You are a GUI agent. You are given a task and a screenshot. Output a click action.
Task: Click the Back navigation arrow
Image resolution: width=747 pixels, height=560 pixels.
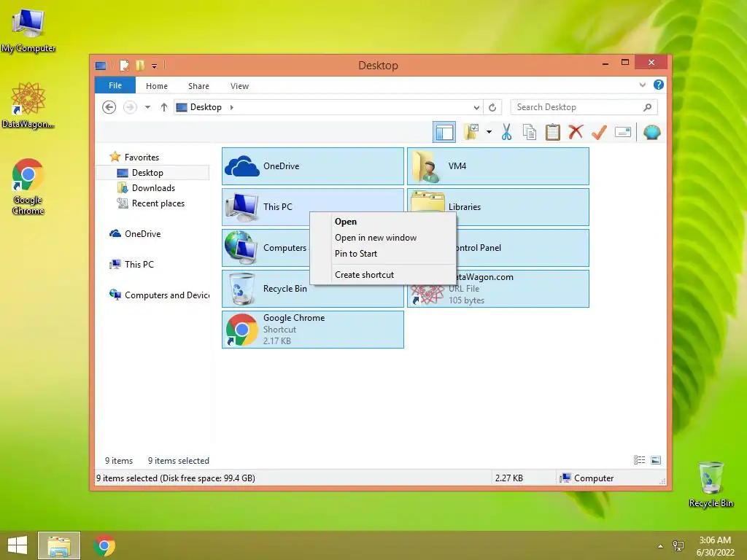[109, 107]
